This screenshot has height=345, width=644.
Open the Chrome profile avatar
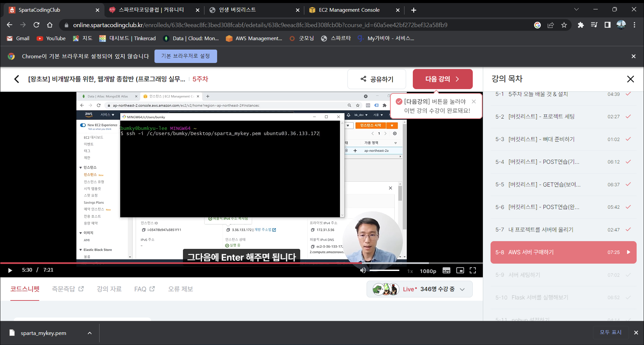click(621, 25)
